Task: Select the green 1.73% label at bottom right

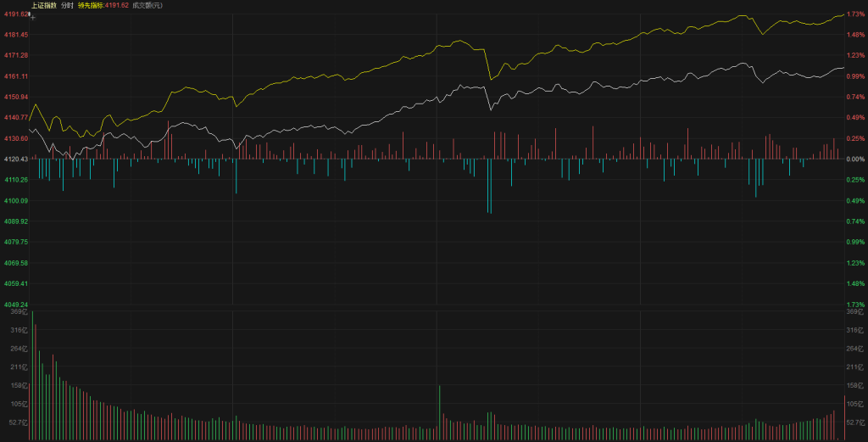Action: [x=855, y=304]
